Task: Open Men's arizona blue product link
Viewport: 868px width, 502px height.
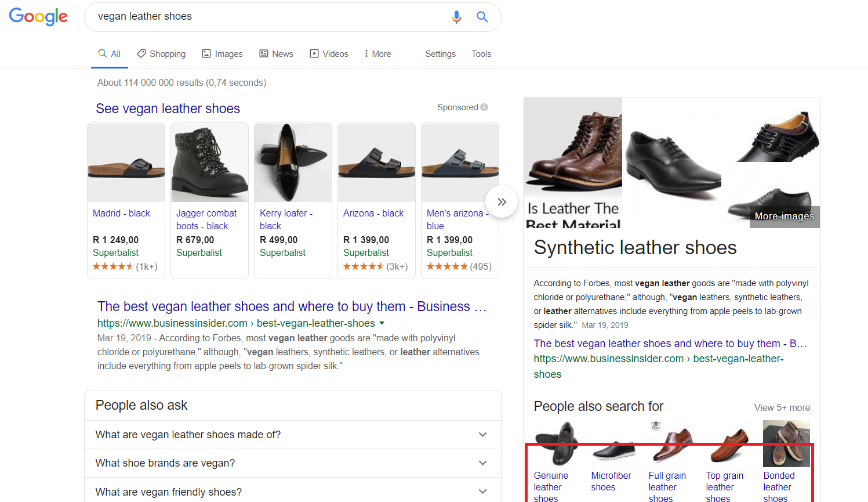Action: [457, 219]
